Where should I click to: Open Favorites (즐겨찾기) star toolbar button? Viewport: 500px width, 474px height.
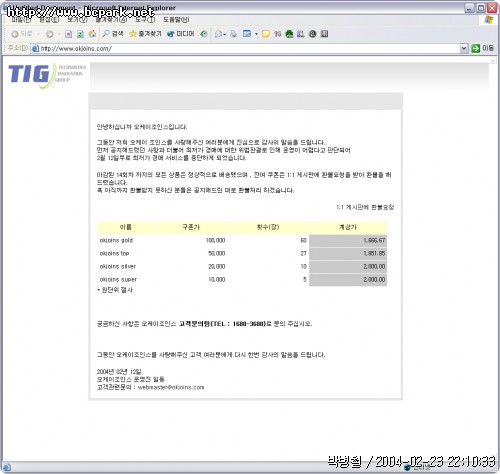[145, 34]
